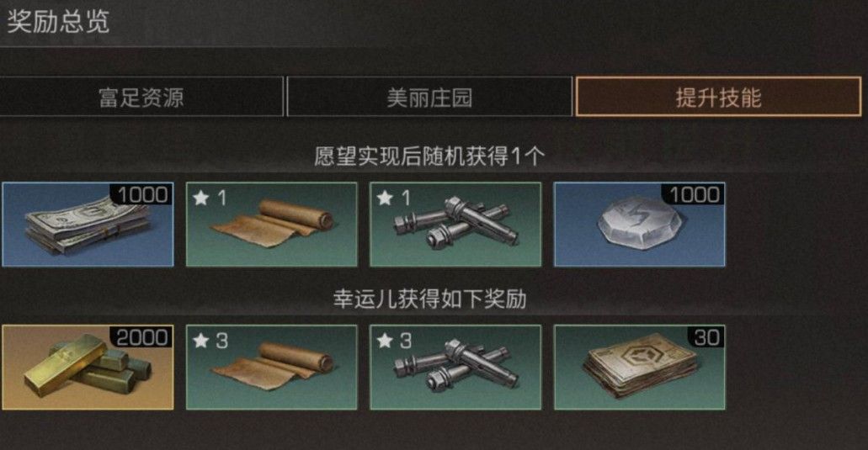Image resolution: width=868 pixels, height=450 pixels.
Task: Click the 2000 count badge on gold
Action: [141, 338]
